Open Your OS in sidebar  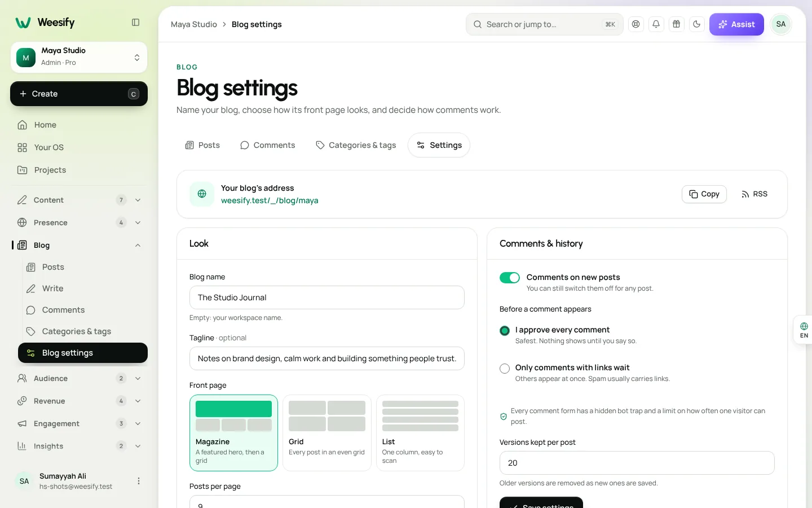click(79, 147)
